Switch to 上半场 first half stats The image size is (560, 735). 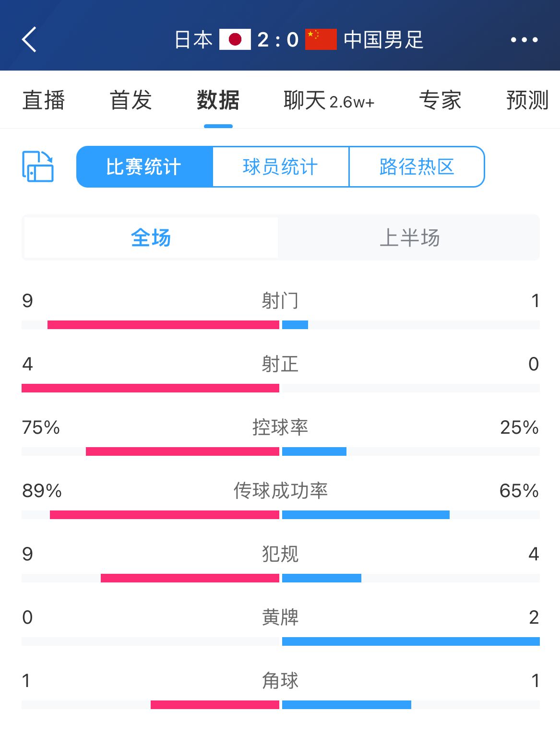tap(409, 237)
